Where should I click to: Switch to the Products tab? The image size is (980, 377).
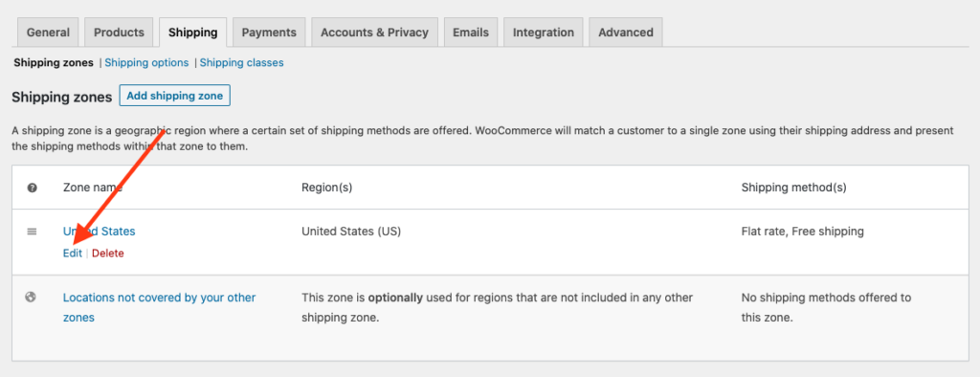click(x=119, y=33)
